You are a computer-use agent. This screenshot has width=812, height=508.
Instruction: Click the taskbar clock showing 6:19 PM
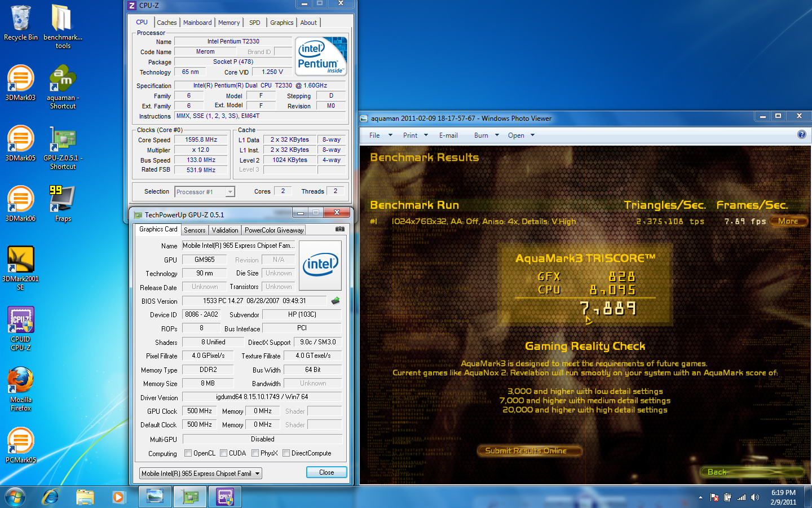coord(783,497)
